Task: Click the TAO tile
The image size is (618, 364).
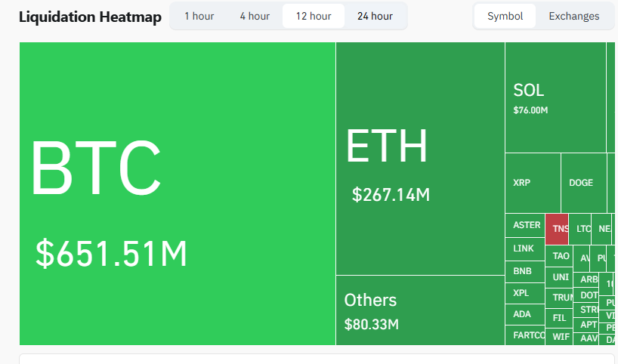Action: (x=560, y=256)
